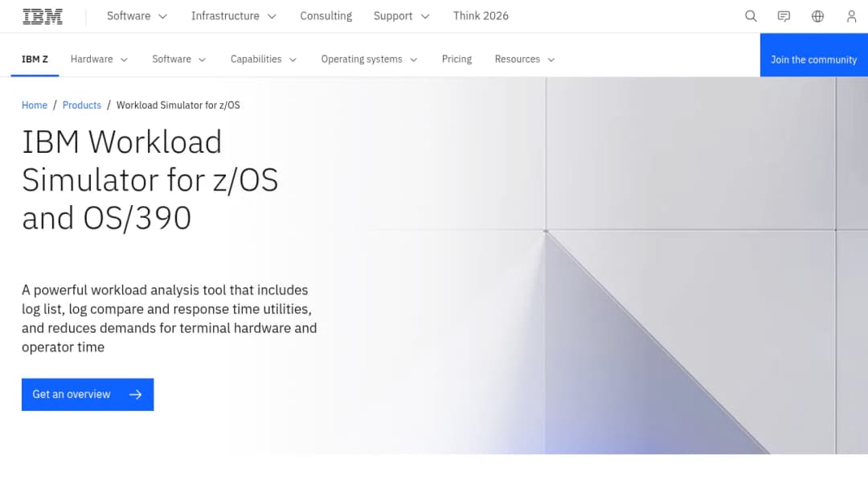Expand the Support dropdown
868x489 pixels.
point(401,16)
